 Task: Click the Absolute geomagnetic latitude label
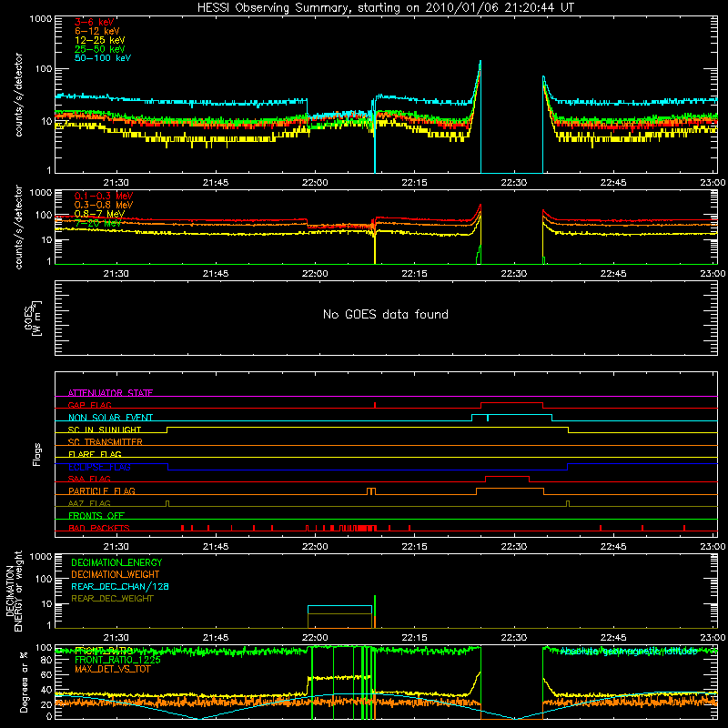pyautogui.click(x=629, y=652)
